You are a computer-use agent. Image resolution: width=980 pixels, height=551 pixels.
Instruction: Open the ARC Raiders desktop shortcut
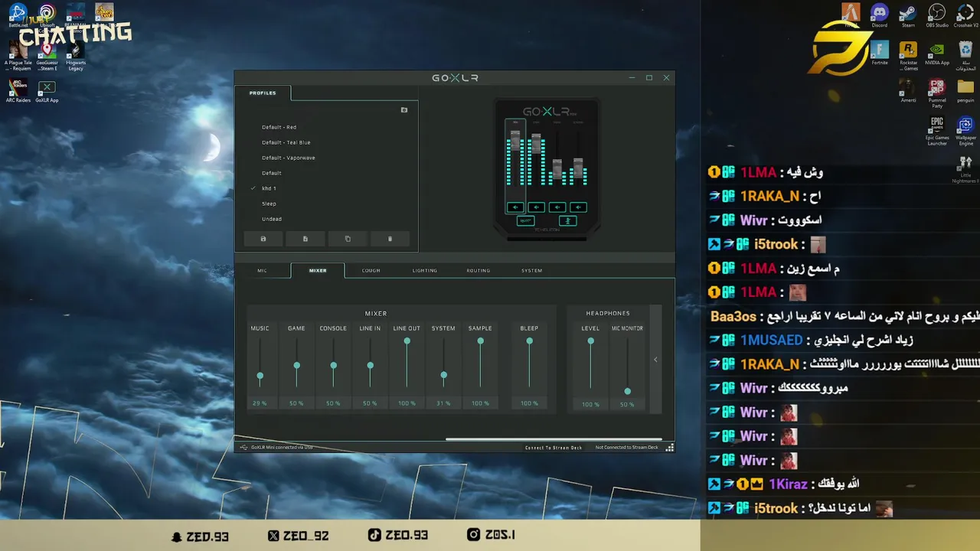tap(18, 90)
